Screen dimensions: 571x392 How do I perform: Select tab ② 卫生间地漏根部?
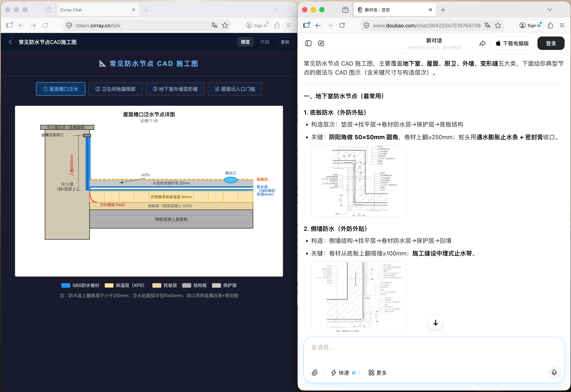tap(115, 89)
